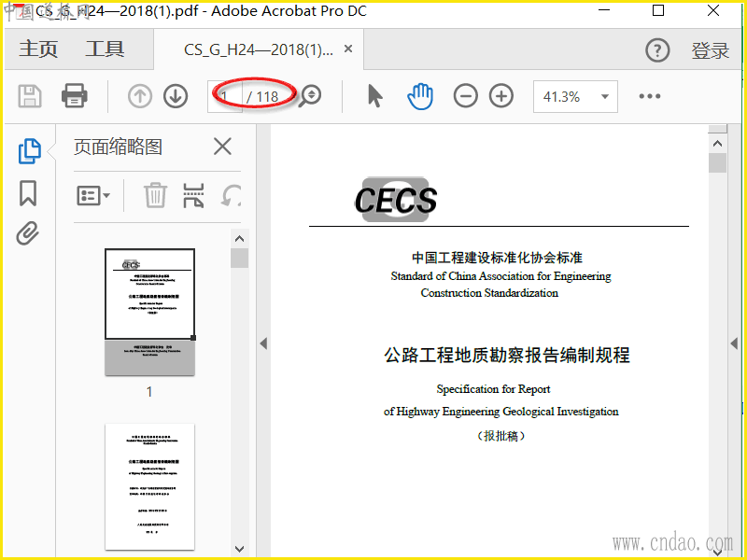Click 'of Highway Engineering Geological Investigation' text
Viewport: 747px width, 560px height.
pos(500,412)
